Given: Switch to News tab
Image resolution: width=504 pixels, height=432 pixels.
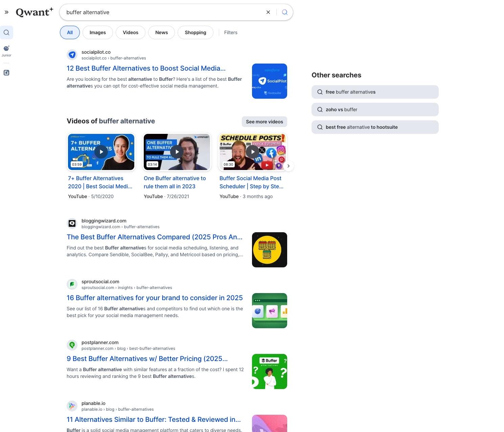Looking at the screenshot, I should click(x=161, y=32).
